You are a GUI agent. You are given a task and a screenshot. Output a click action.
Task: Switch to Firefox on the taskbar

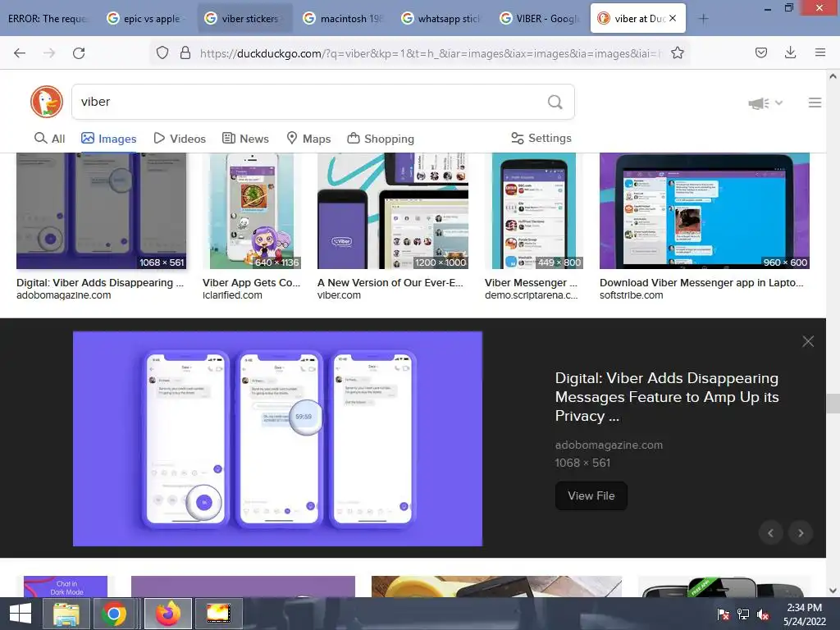(x=168, y=614)
